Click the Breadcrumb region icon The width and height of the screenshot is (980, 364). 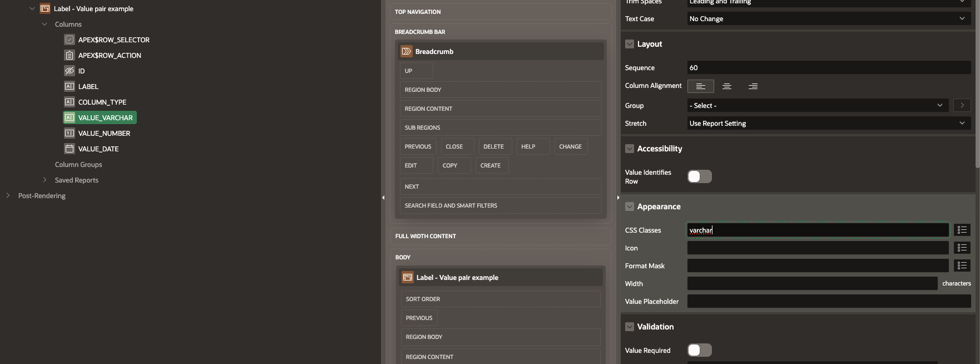coord(407,51)
